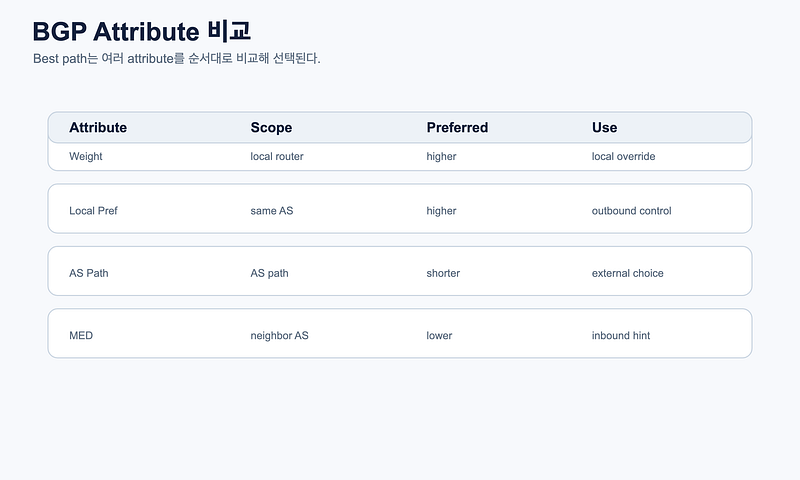Select the 'Weight' cell

click(86, 157)
